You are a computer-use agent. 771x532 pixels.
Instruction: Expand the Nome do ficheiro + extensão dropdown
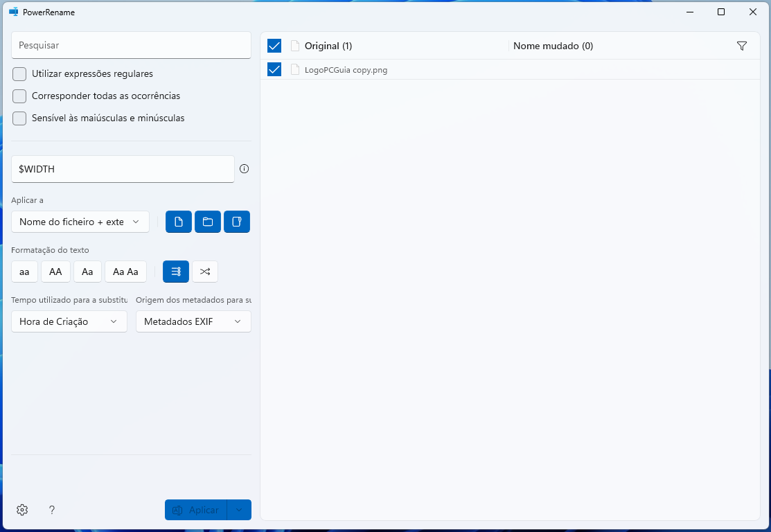point(80,222)
